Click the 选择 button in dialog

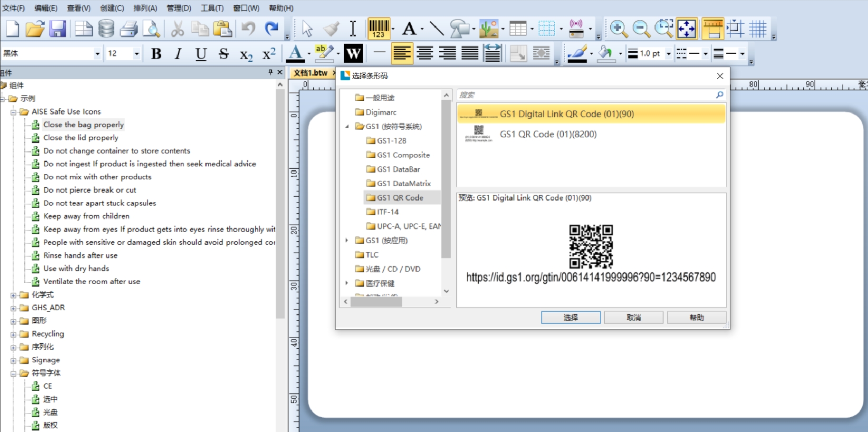tap(570, 317)
